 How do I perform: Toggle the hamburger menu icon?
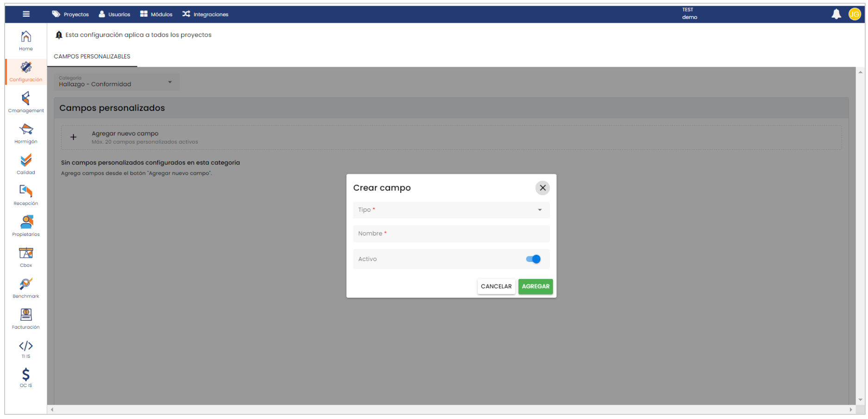pyautogui.click(x=26, y=14)
